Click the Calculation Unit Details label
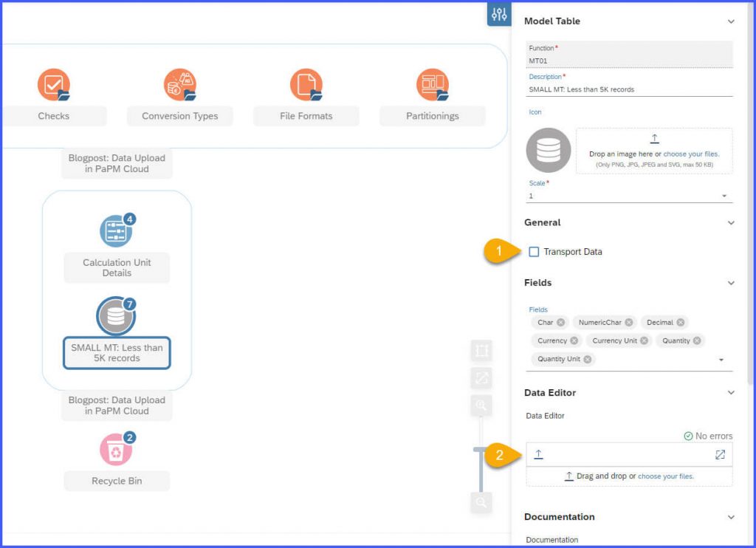Screen dimensions: 756x548 click(117, 268)
